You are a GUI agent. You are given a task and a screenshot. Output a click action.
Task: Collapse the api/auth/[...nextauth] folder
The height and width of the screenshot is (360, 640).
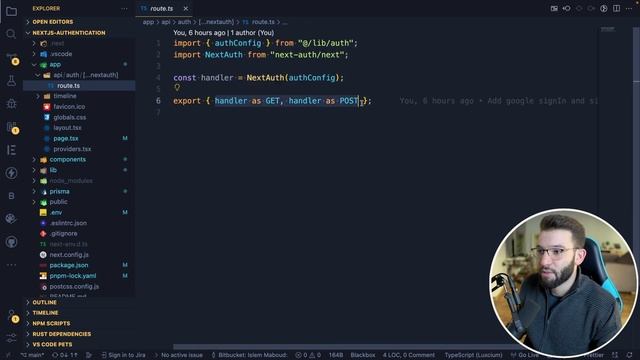click(x=86, y=75)
